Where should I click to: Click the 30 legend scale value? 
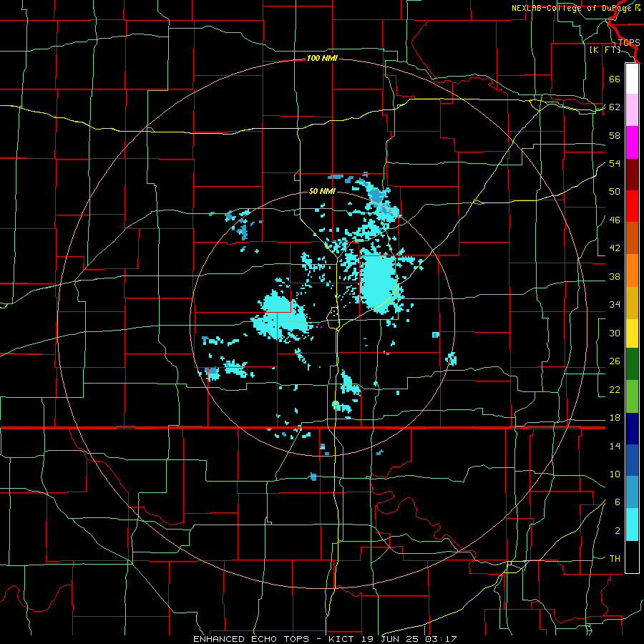coord(615,333)
